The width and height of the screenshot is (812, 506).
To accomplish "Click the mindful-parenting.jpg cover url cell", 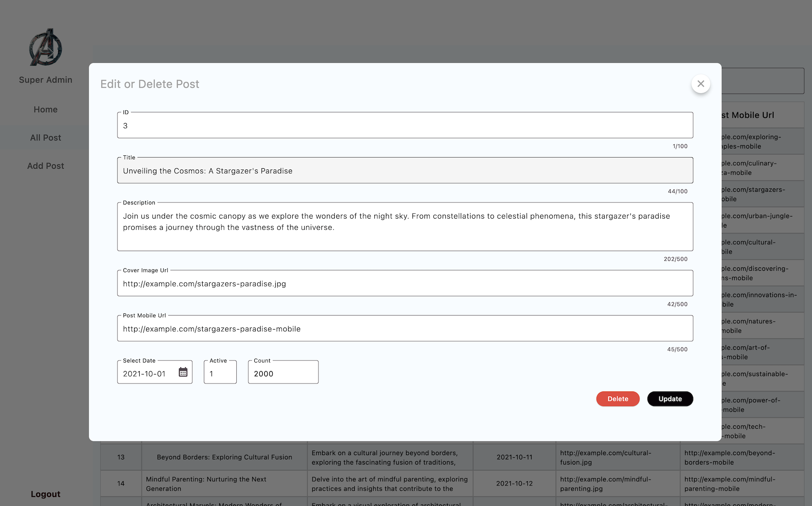I will click(618, 483).
